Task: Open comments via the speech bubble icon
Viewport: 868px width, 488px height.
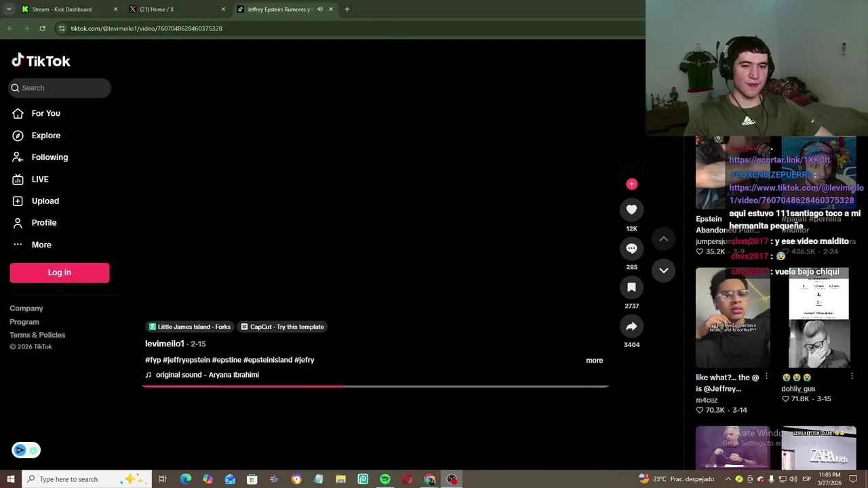Action: coord(631,249)
